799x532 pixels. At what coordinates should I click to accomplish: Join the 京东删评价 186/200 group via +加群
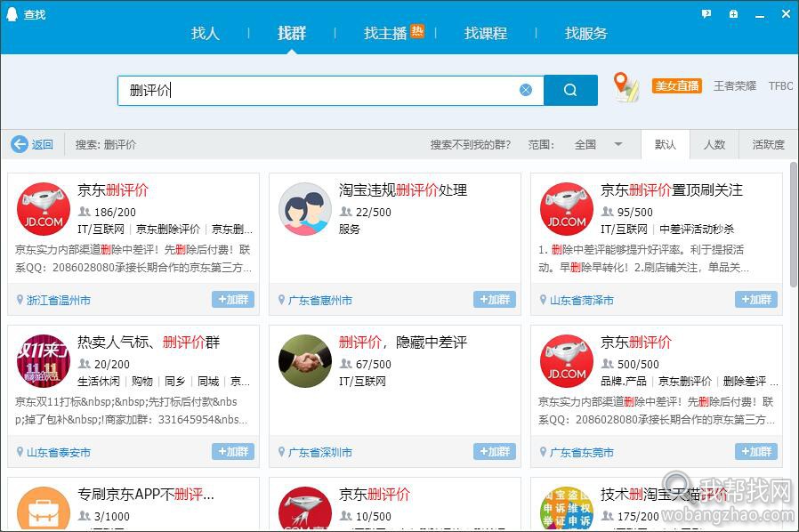point(233,299)
